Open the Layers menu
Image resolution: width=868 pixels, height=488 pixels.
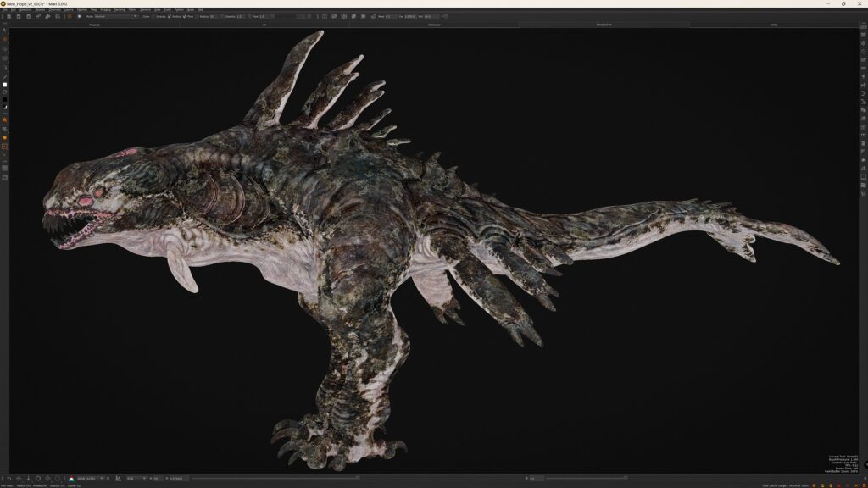click(x=69, y=9)
